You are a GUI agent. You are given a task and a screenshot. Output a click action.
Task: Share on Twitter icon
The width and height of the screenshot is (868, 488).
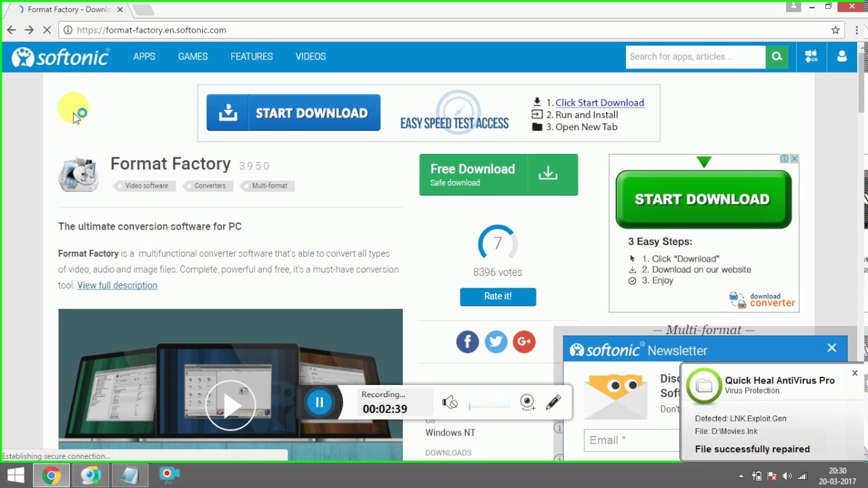(x=496, y=342)
